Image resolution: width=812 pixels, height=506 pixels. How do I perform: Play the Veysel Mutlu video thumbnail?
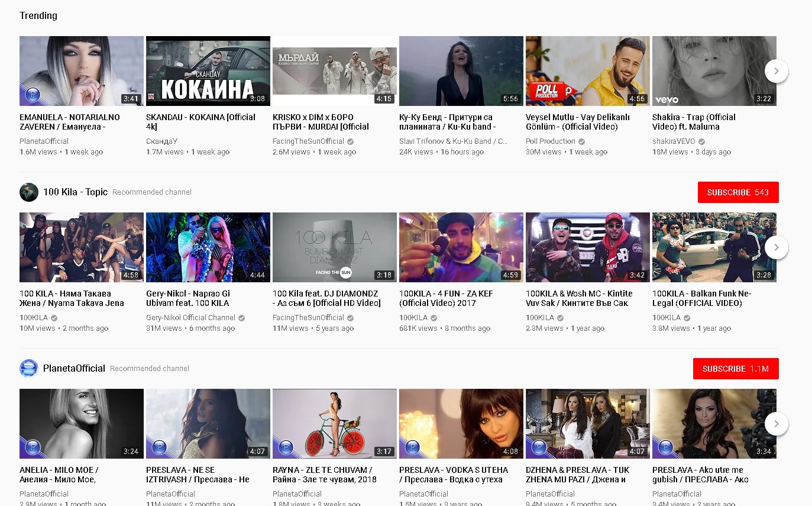588,71
